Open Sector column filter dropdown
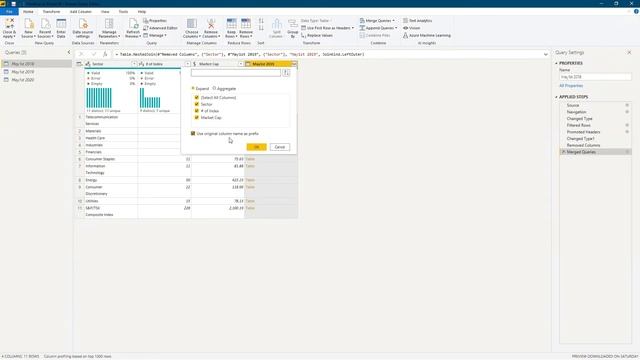Viewport: 640px width, 360px height. tap(134, 64)
